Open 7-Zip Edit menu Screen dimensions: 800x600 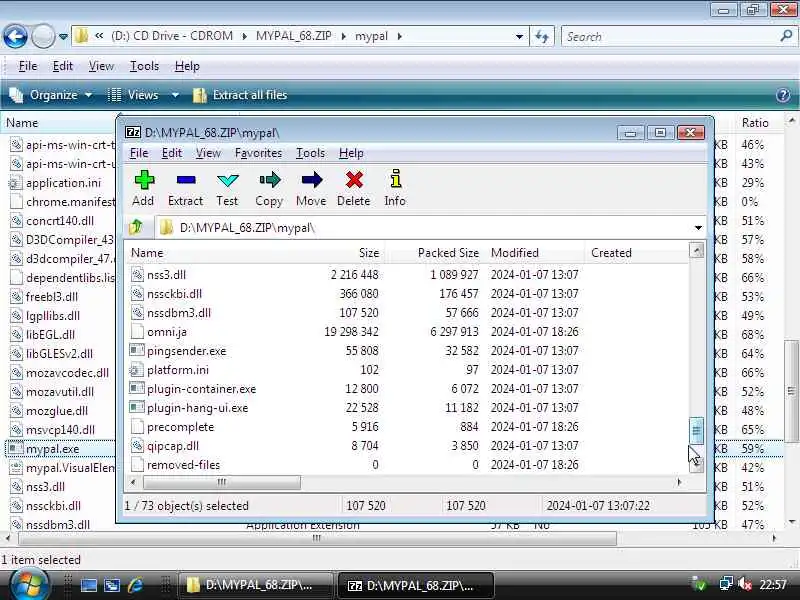click(x=172, y=153)
